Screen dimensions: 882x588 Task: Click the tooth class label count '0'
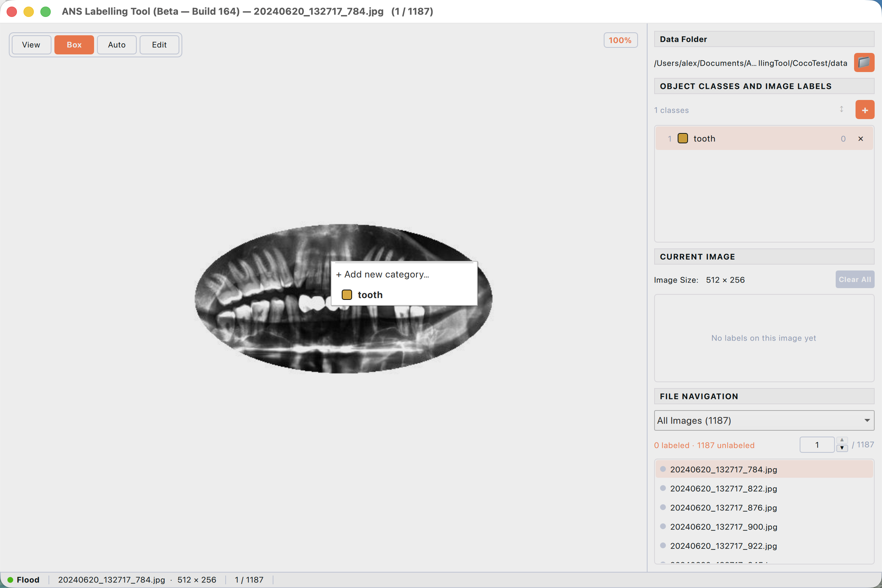click(x=843, y=139)
